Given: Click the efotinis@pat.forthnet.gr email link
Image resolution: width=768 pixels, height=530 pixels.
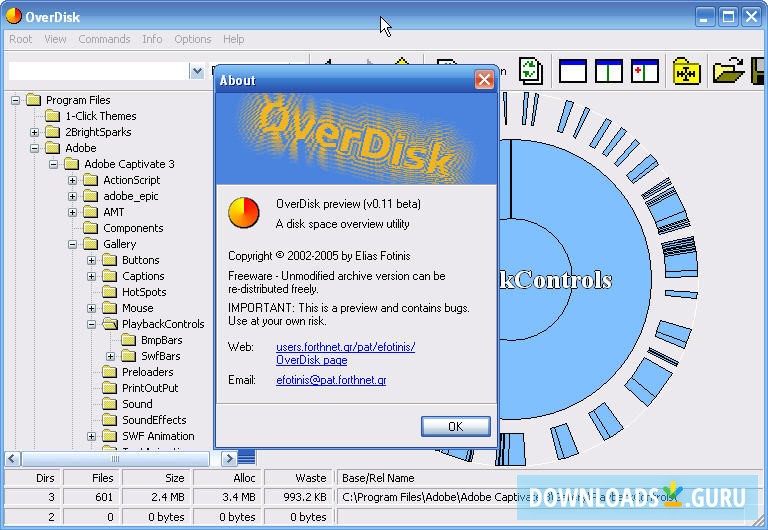Looking at the screenshot, I should tap(331, 380).
